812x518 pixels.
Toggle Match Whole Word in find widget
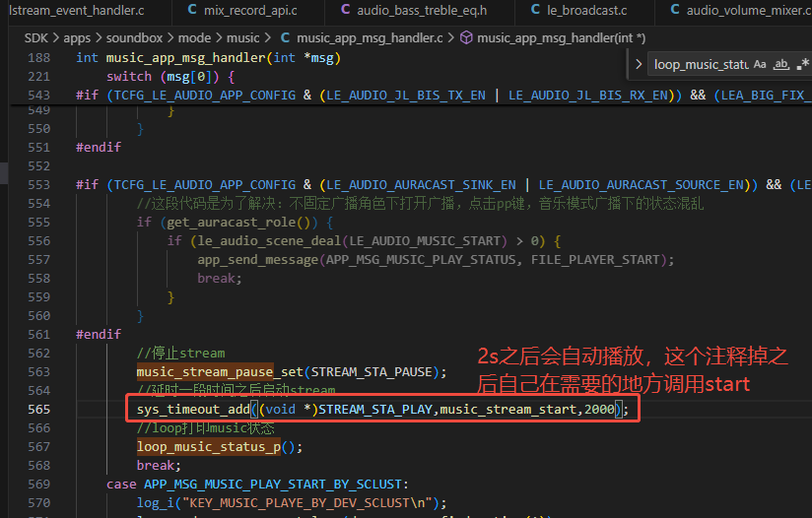780,64
